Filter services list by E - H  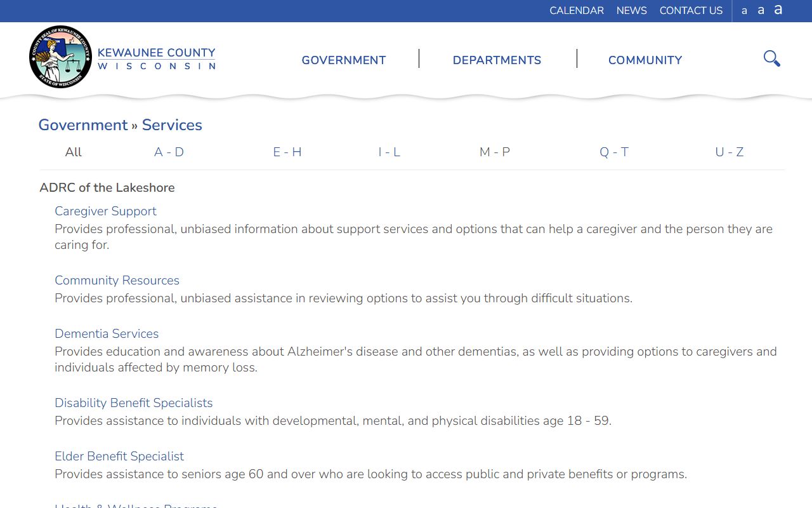tap(287, 152)
